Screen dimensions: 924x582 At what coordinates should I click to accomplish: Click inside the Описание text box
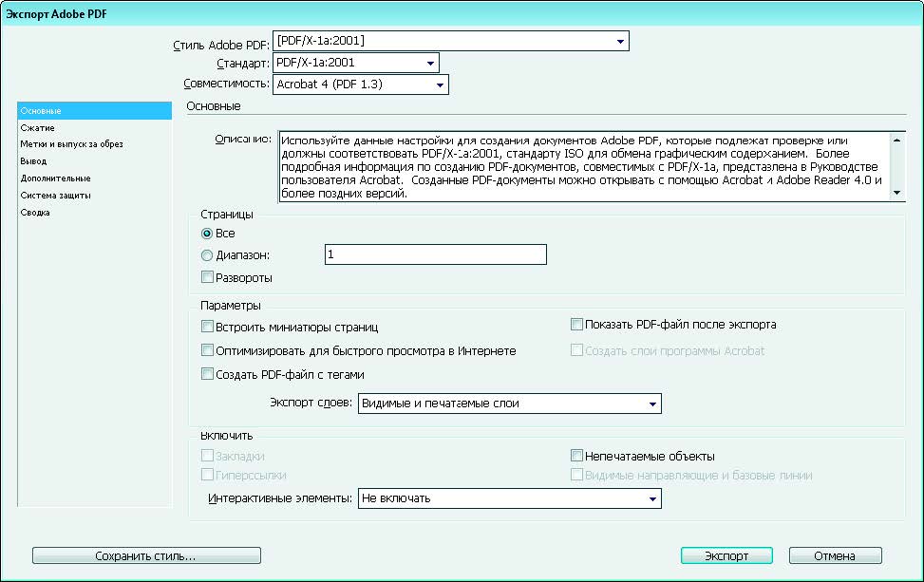[x=583, y=167]
